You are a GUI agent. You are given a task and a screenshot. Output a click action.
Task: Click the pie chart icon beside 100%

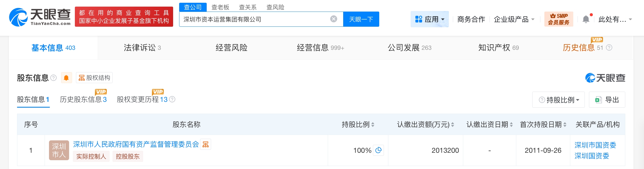click(x=378, y=150)
